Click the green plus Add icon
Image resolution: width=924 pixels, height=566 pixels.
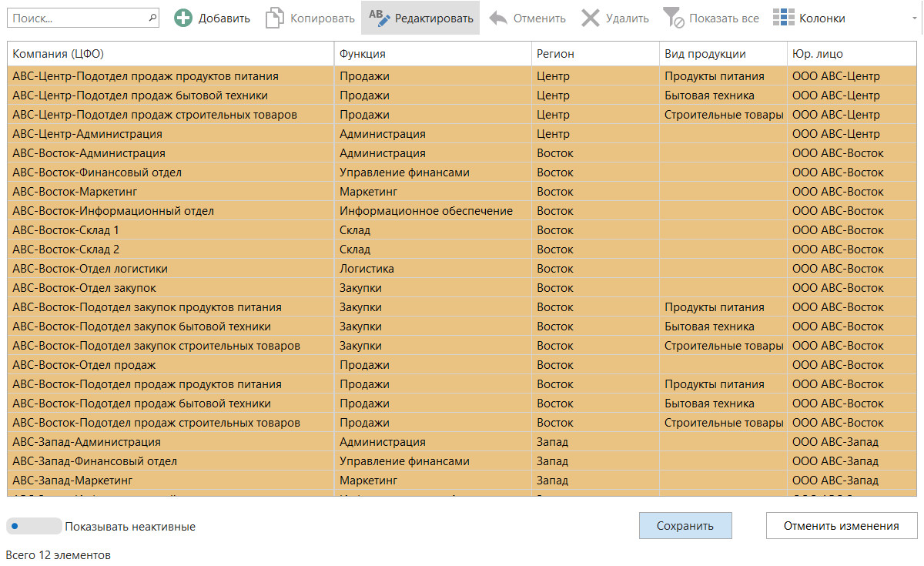pos(183,18)
